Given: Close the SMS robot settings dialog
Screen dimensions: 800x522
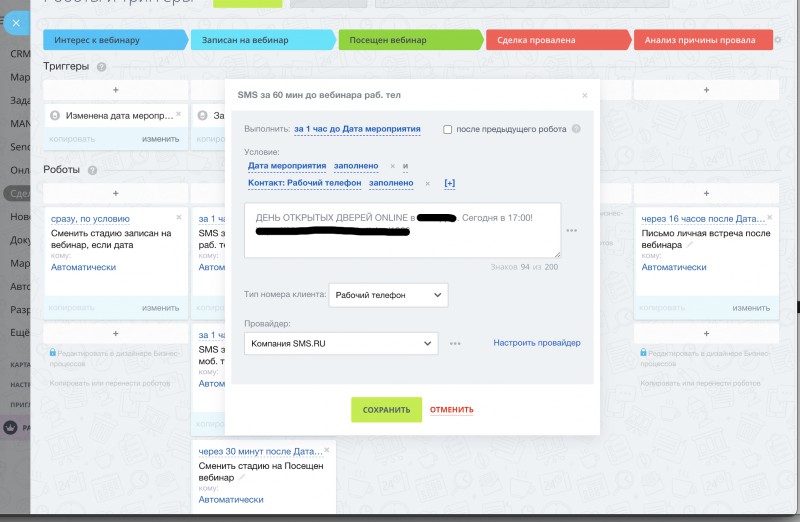Looking at the screenshot, I should point(585,95).
